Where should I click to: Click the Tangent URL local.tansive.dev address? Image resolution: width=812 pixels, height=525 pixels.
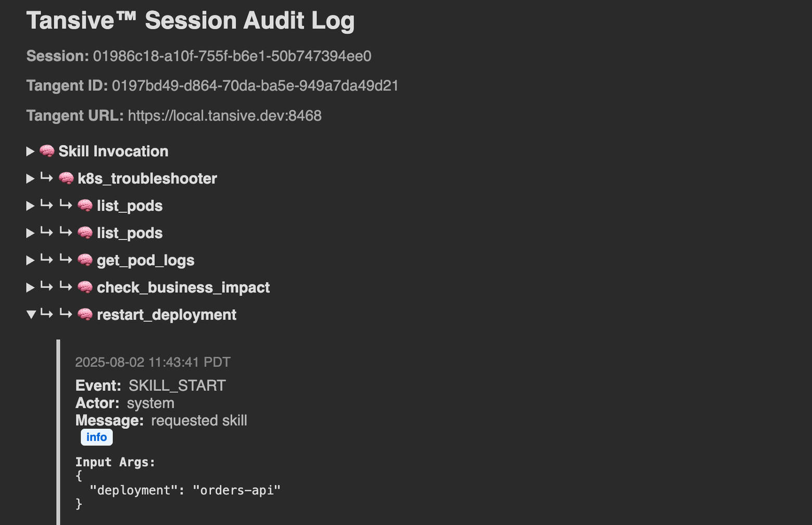[224, 116]
